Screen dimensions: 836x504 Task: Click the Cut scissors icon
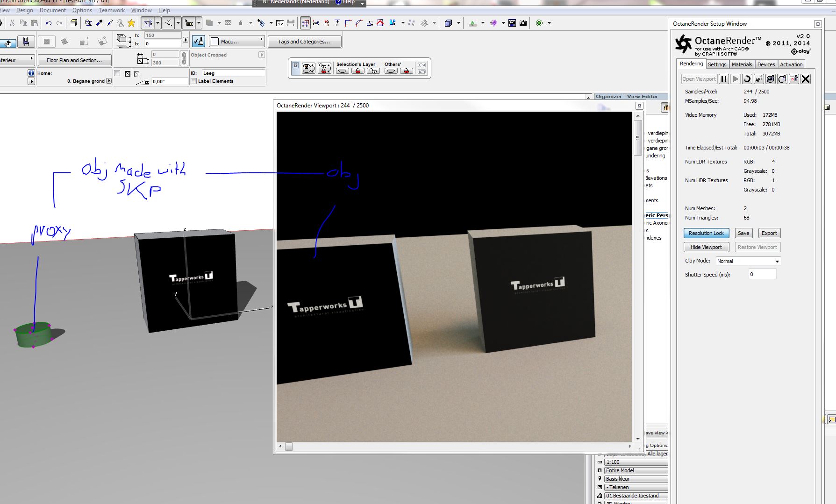12,23
